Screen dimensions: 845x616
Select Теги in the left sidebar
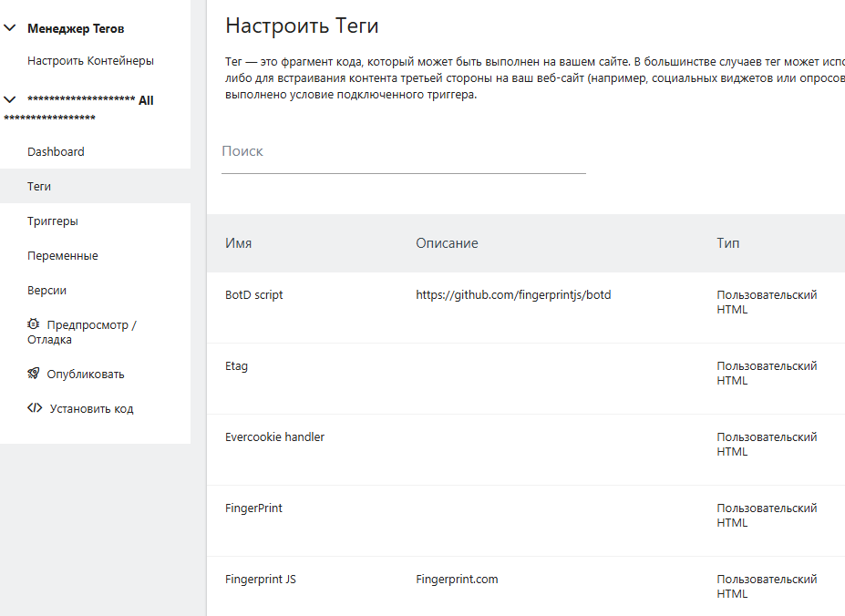39,186
